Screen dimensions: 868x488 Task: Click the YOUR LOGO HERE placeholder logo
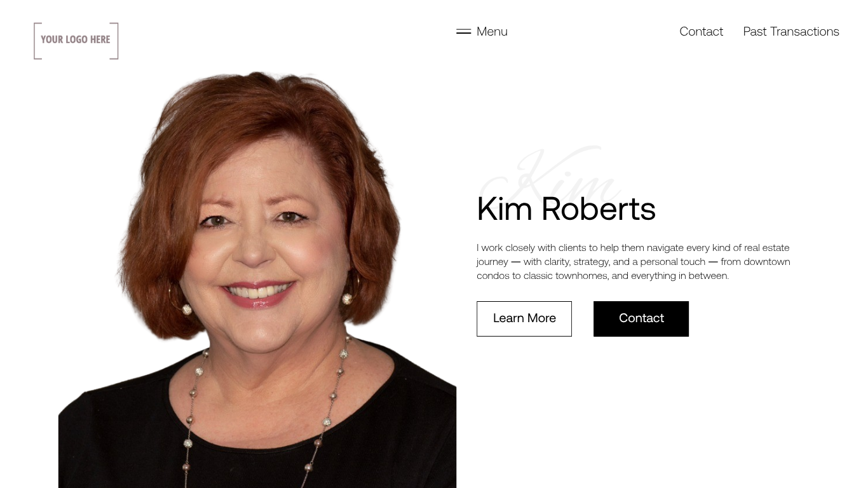click(x=76, y=41)
